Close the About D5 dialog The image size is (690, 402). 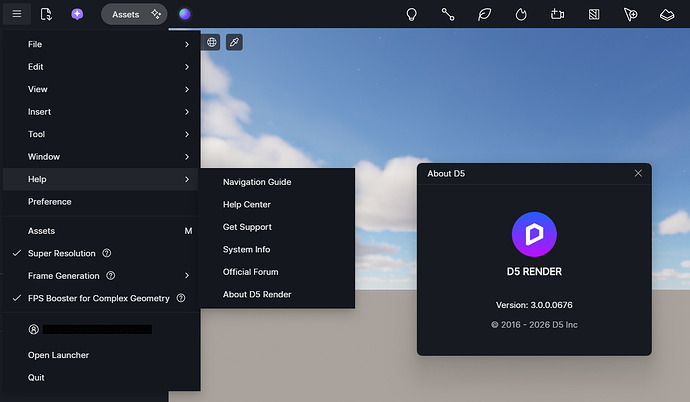[x=638, y=174]
